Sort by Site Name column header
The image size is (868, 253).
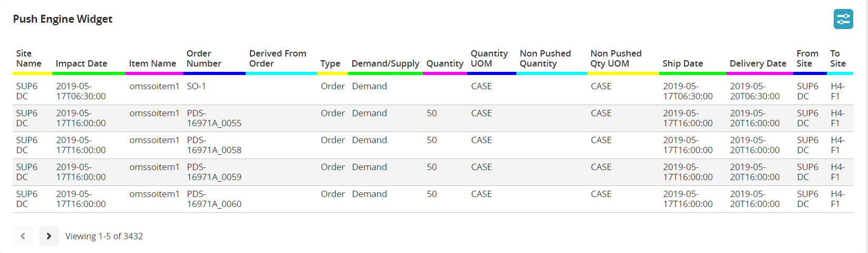(x=28, y=59)
